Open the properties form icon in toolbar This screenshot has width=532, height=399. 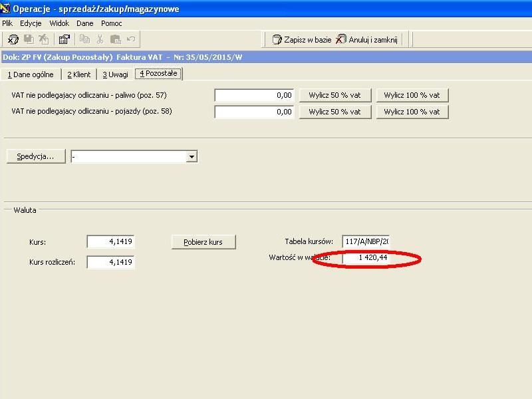[64, 39]
